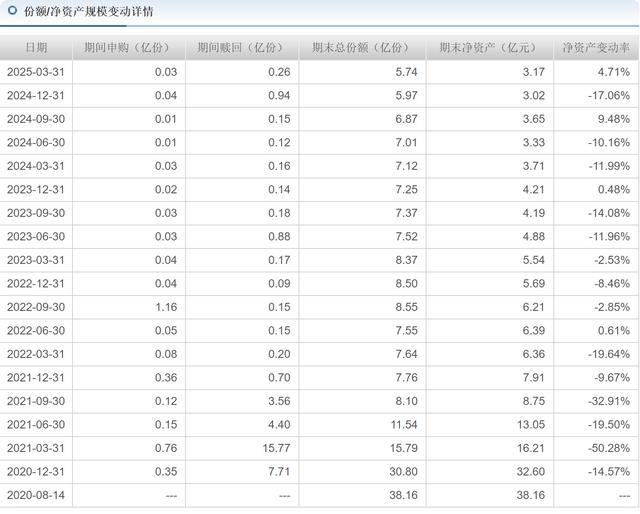The height and width of the screenshot is (514, 640).
Task: Select the date cell 2023-03-31
Action: (36, 260)
